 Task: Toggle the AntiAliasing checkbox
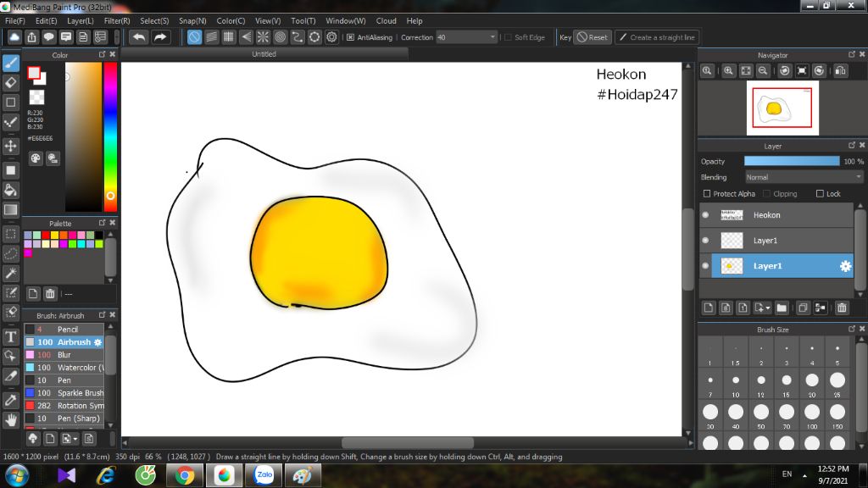[x=350, y=37]
